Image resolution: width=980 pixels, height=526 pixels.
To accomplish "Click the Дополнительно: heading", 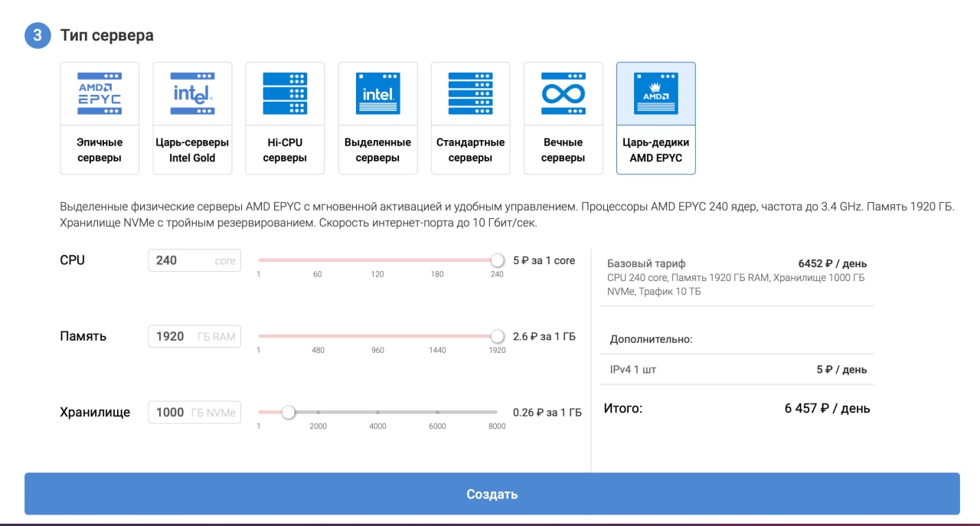I will coord(651,338).
